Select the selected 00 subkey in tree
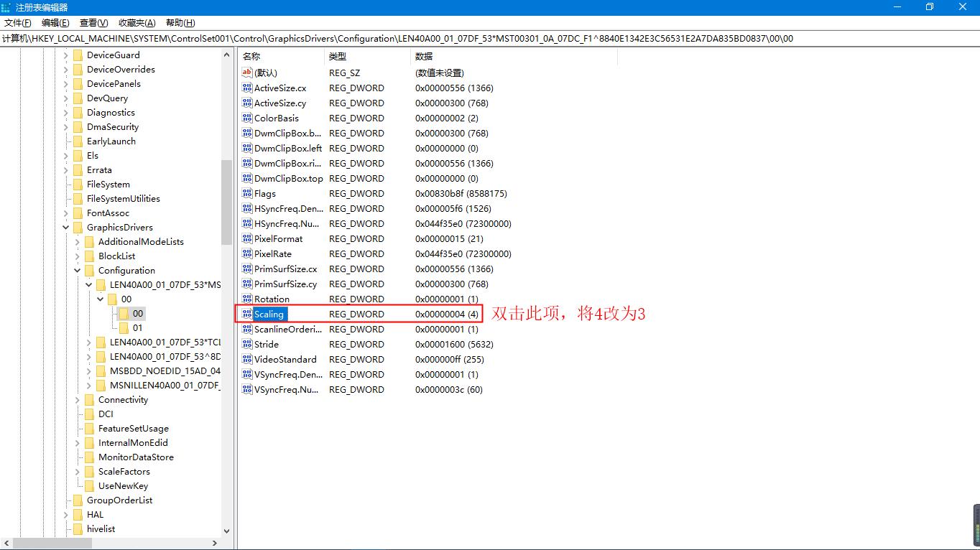 point(138,314)
